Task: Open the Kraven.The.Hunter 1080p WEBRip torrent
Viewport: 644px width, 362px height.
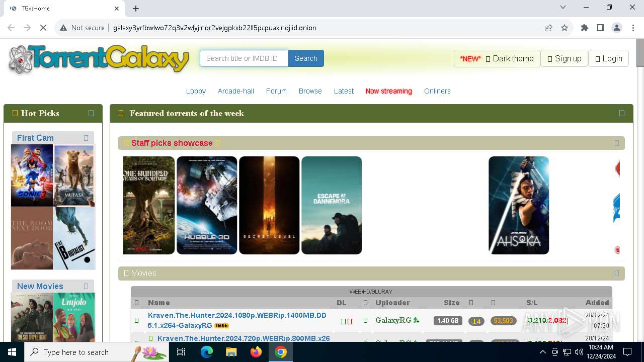Action: pyautogui.click(x=237, y=320)
